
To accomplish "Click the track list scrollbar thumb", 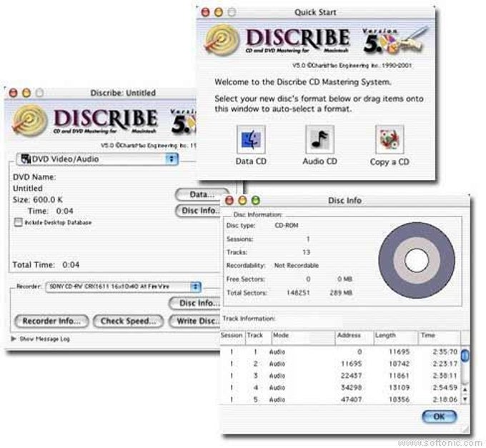I will tap(465, 356).
